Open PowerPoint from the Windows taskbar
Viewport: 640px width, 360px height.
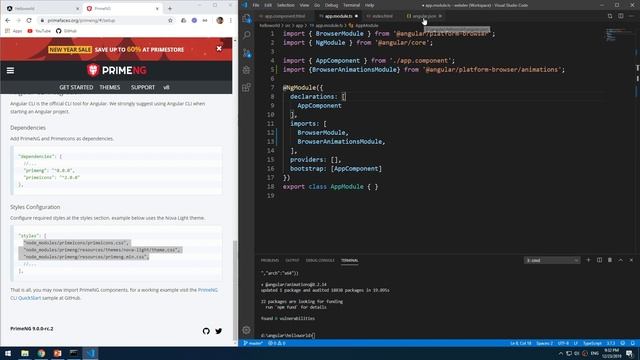(58, 353)
